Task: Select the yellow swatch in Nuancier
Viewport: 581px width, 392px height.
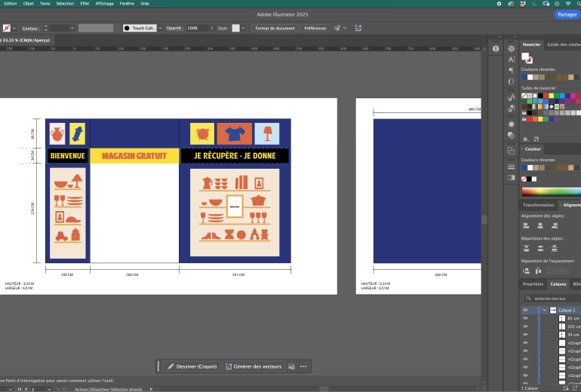Action: pyautogui.click(x=552, y=96)
